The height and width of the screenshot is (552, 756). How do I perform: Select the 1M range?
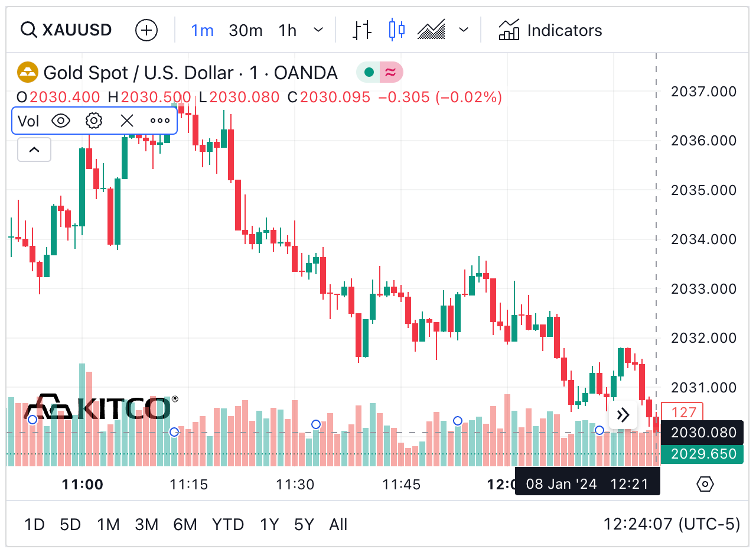pos(109,524)
